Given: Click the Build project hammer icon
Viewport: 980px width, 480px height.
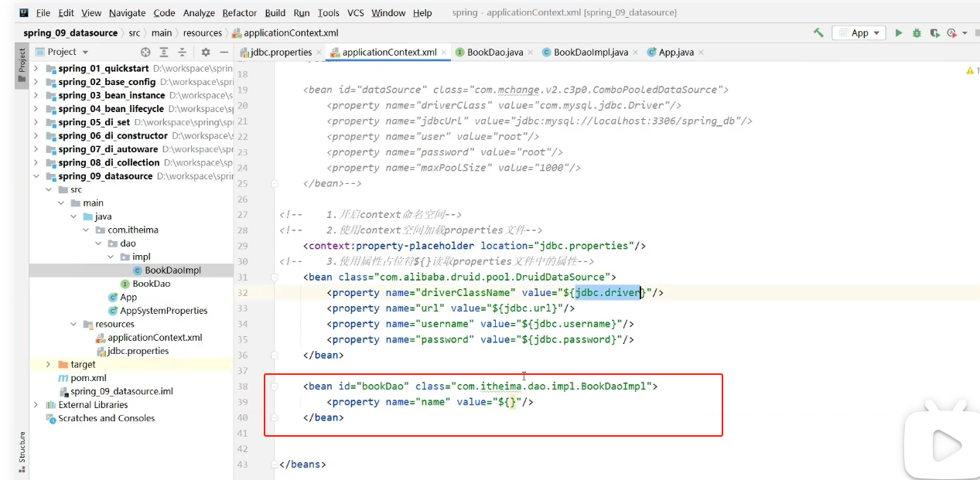Looking at the screenshot, I should coord(818,33).
